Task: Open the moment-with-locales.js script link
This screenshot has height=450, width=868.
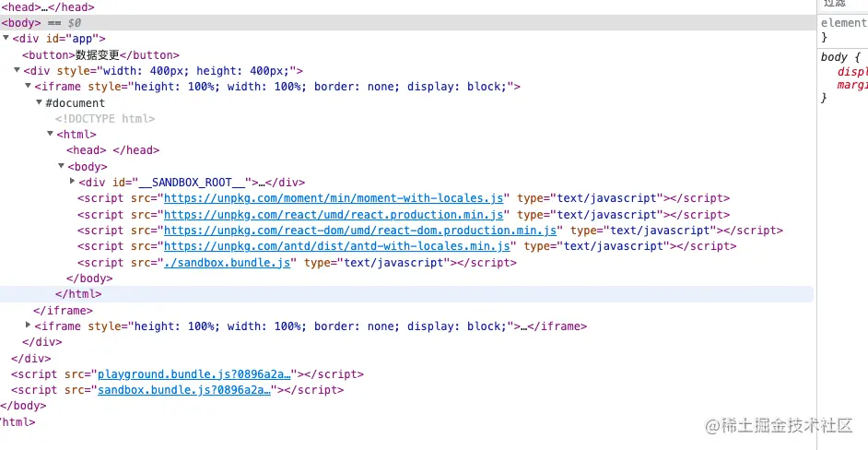Action: tap(334, 198)
